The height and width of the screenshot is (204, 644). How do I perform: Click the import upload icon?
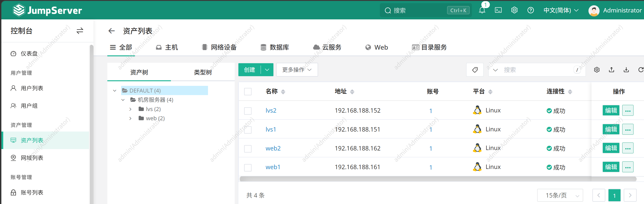pos(612,70)
